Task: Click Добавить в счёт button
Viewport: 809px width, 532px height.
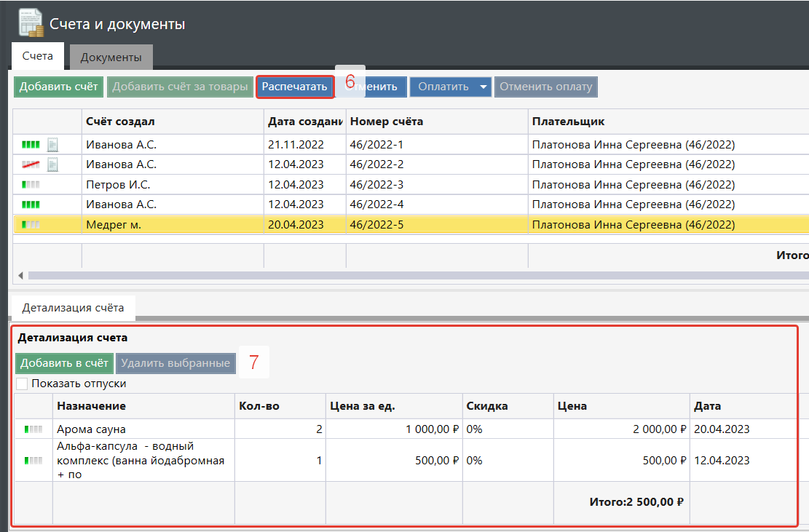Action: tap(64, 363)
